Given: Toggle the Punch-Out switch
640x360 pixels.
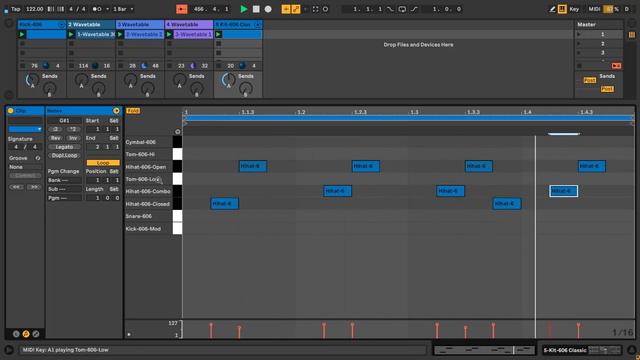Looking at the screenshot, I should pyautogui.click(x=414, y=9).
